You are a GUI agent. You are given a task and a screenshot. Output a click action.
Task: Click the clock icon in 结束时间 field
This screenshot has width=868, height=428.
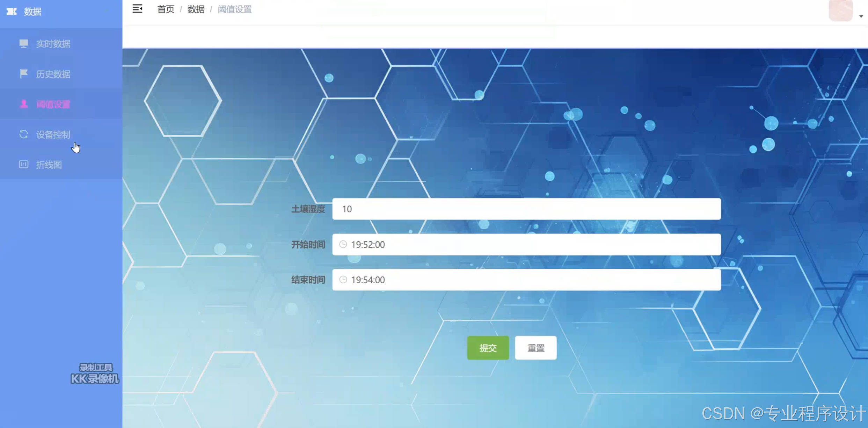[x=343, y=280]
